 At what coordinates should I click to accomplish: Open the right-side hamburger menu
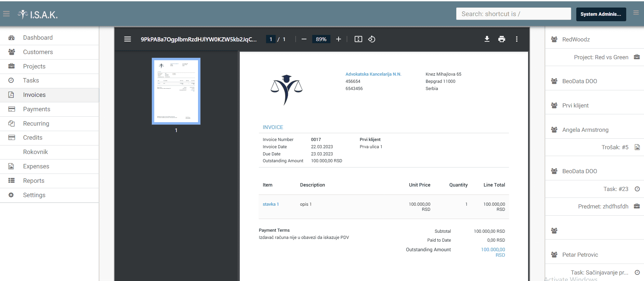pos(636,13)
